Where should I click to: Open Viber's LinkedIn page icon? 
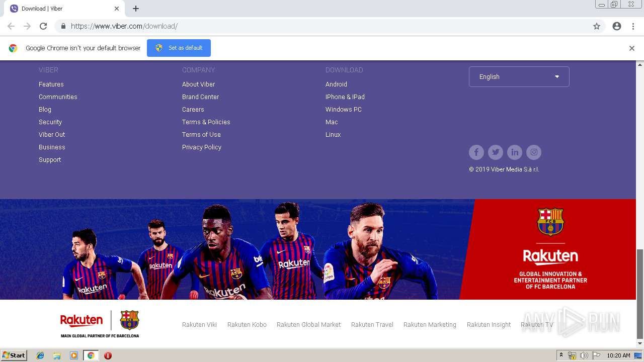515,152
